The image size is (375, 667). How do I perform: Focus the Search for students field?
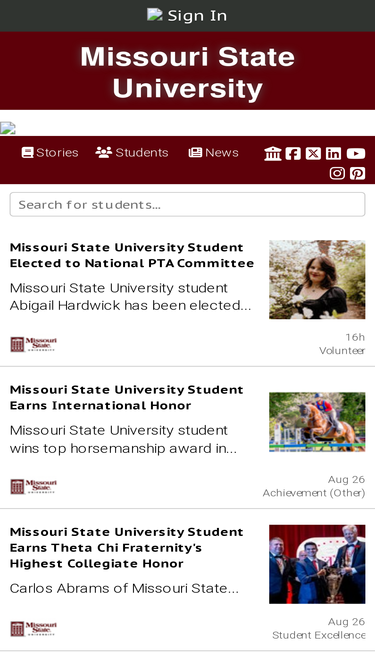click(x=188, y=205)
